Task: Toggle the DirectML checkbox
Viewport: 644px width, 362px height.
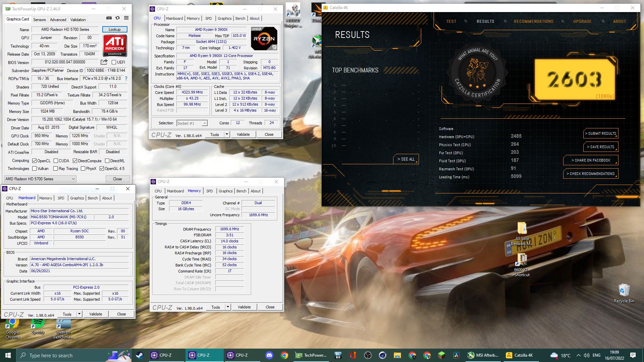Action: (x=107, y=161)
